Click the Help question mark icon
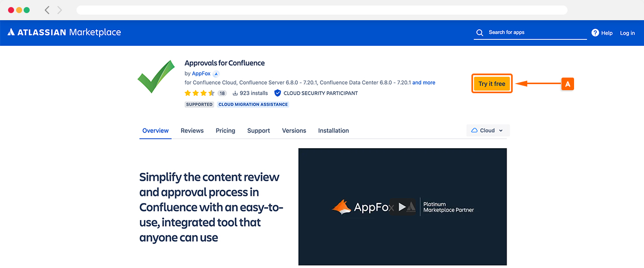The height and width of the screenshot is (268, 644). point(595,33)
